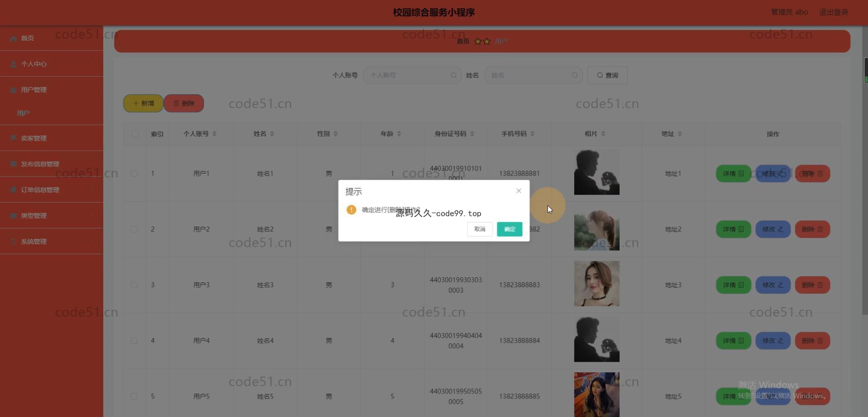Check the row 5 用户5 checkbox
Image resolution: width=868 pixels, height=417 pixels.
[x=134, y=396]
